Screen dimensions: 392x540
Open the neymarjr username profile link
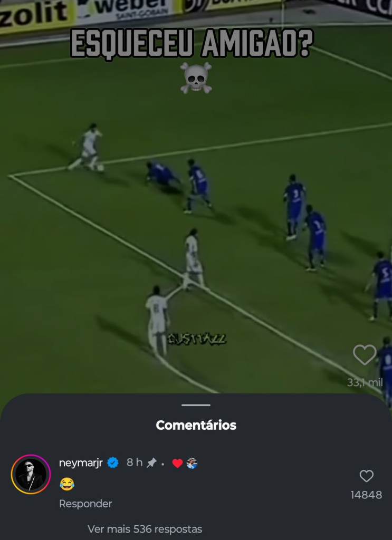[x=81, y=463]
